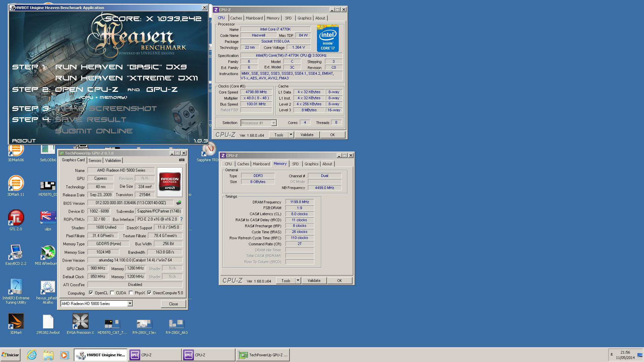
Task: Open the R9-280X_Ak3 image file
Action: click(x=177, y=326)
